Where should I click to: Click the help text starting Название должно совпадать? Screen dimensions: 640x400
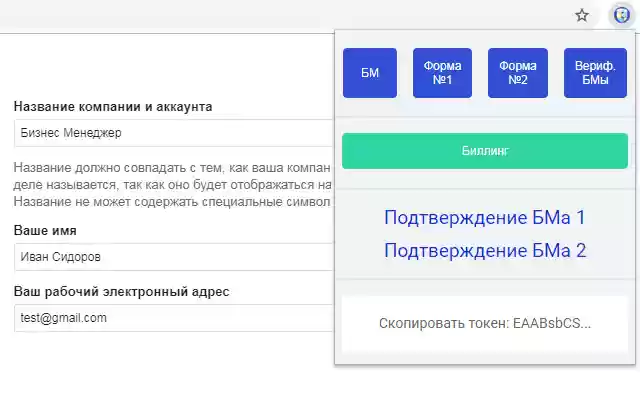click(x=173, y=184)
